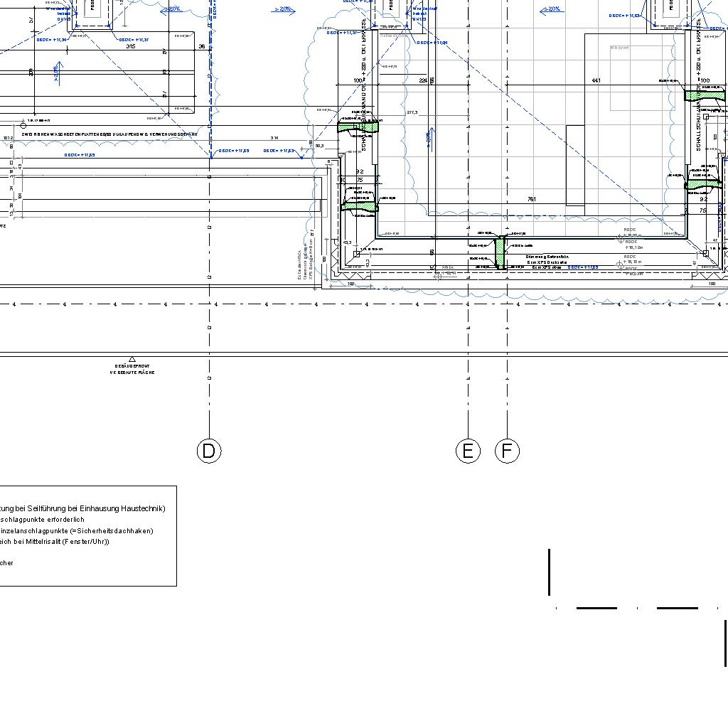728x728 pixels.
Task: Click the legend line about Einhausung Haustechnik
Action: pyautogui.click(x=82, y=508)
